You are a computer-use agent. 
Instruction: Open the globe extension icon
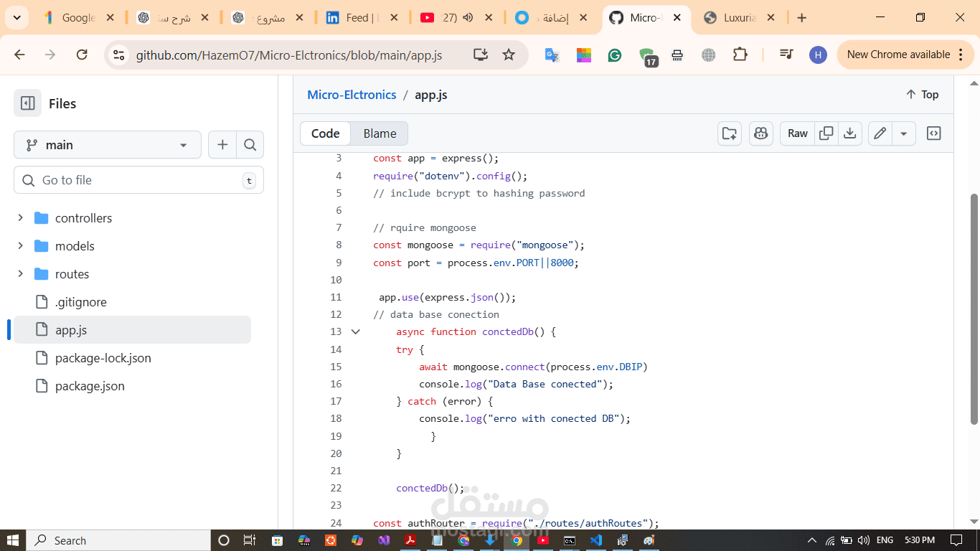click(x=709, y=55)
